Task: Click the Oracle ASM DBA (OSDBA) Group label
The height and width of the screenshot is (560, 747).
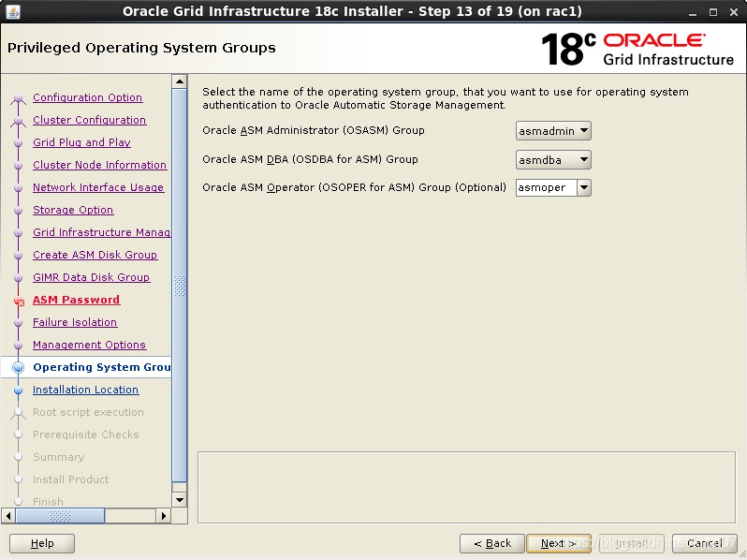Action: pyautogui.click(x=310, y=159)
